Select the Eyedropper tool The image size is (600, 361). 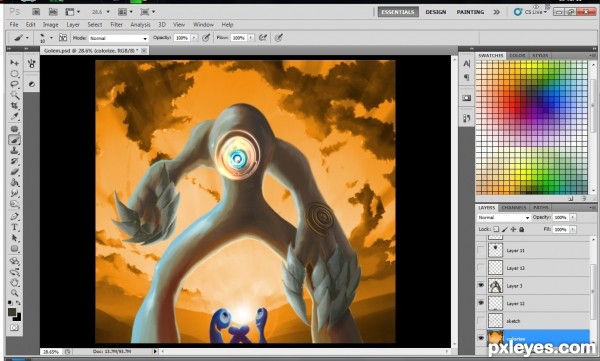point(15,117)
